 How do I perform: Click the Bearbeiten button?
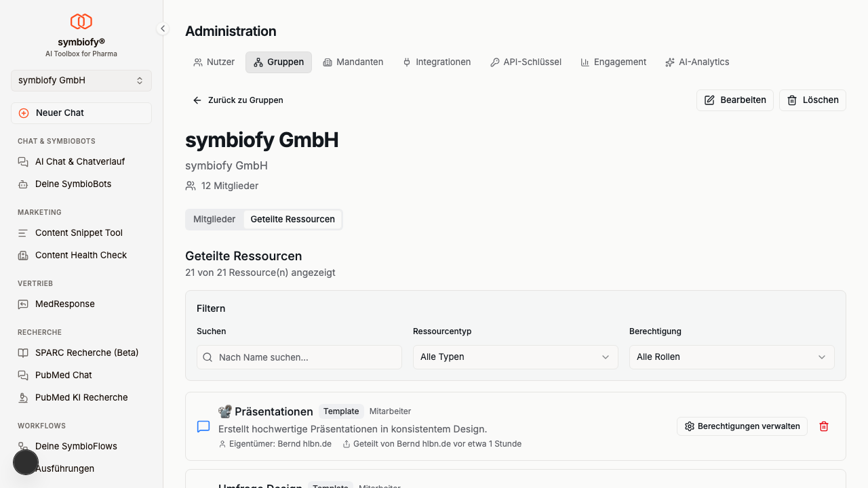coord(735,100)
